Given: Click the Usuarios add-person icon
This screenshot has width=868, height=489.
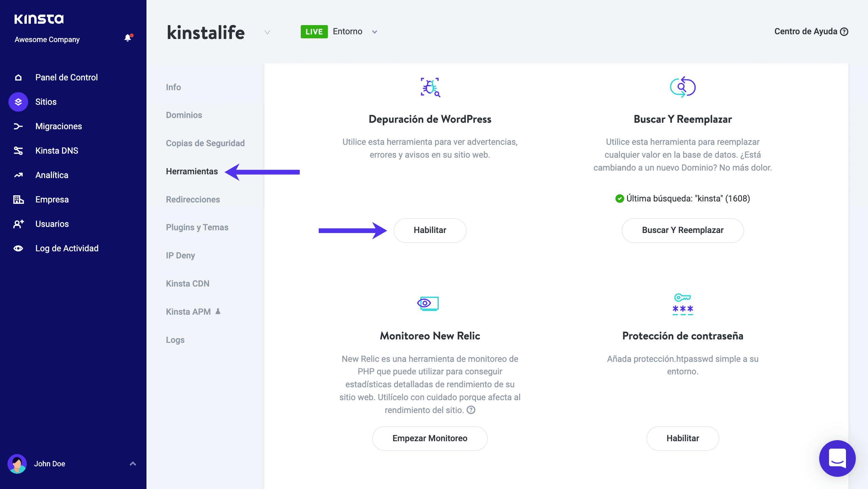Looking at the screenshot, I should click(18, 224).
